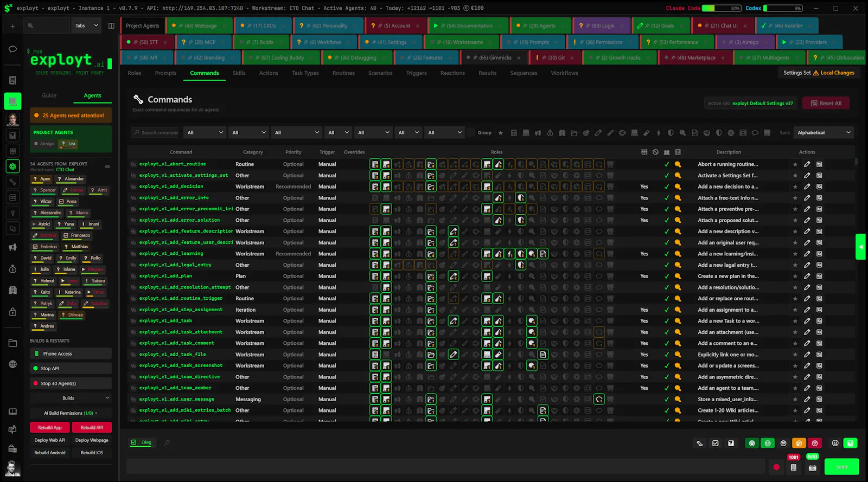
Task: Pick the red sad-face reaction button
Action: (x=814, y=443)
